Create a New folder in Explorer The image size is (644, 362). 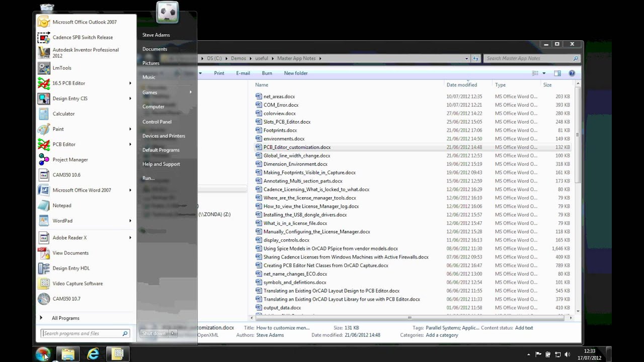click(296, 73)
